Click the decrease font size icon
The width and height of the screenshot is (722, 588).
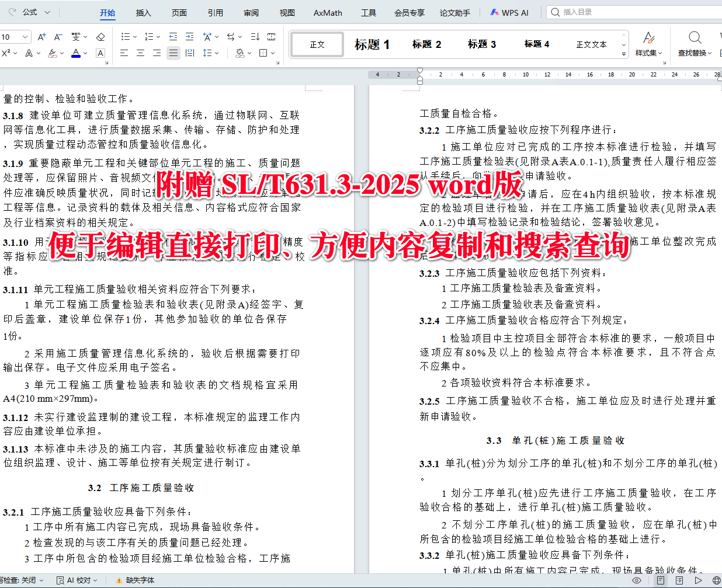coord(58,37)
